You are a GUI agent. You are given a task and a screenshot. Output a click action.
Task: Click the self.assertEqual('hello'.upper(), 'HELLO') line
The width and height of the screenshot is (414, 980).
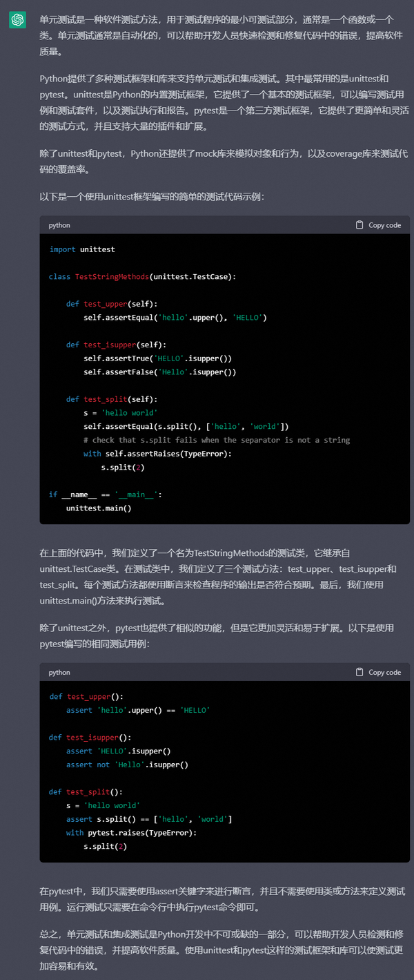click(175, 318)
